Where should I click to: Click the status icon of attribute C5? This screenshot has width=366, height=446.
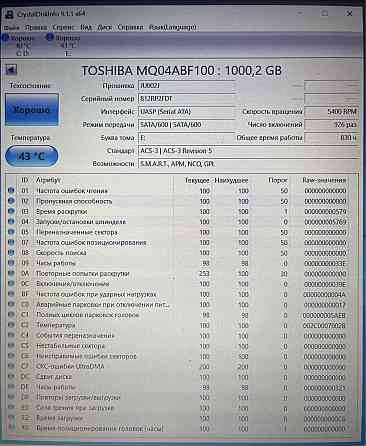point(11,345)
